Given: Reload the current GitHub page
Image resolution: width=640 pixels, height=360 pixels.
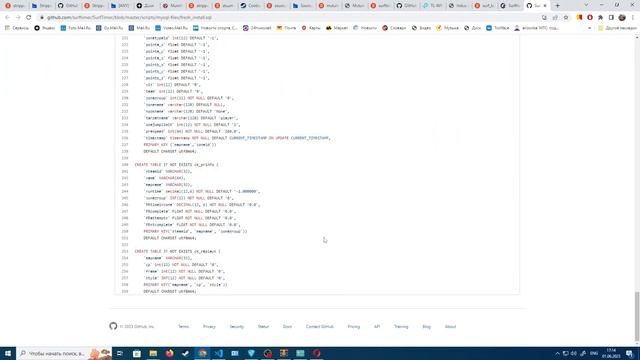Looking at the screenshot, I should (x=29, y=18).
